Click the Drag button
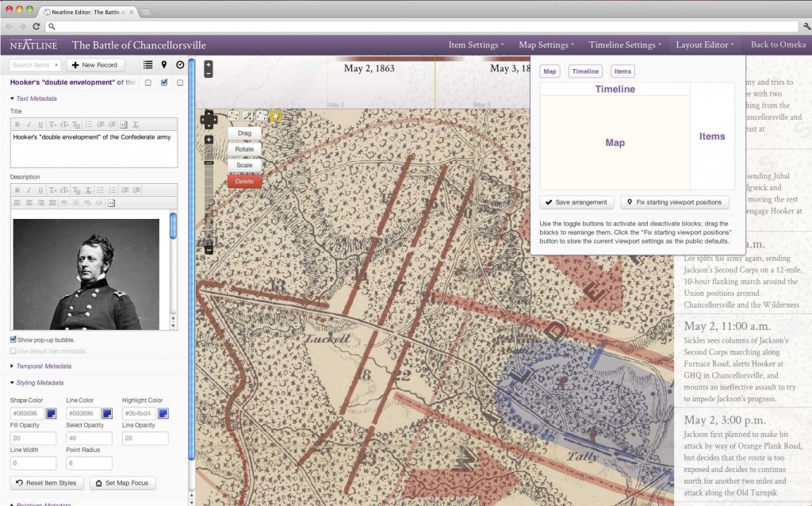Viewport: 812px width, 506px height. (x=244, y=133)
